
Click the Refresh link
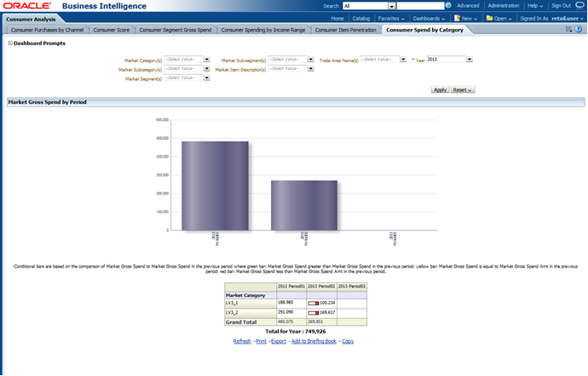[242, 341]
